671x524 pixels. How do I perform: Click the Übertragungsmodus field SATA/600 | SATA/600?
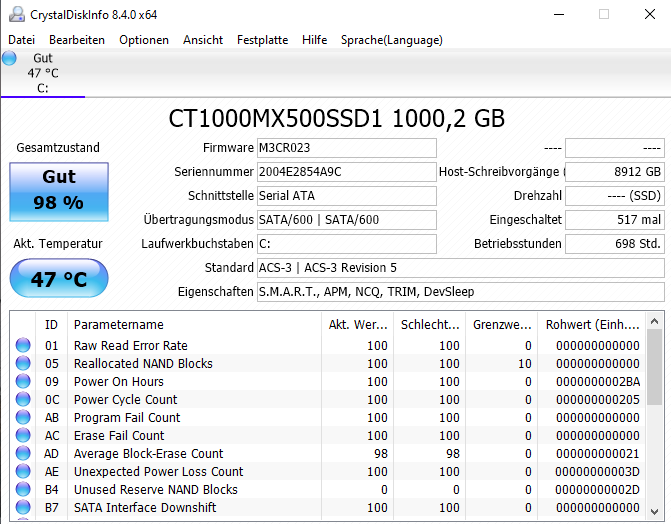[347, 220]
